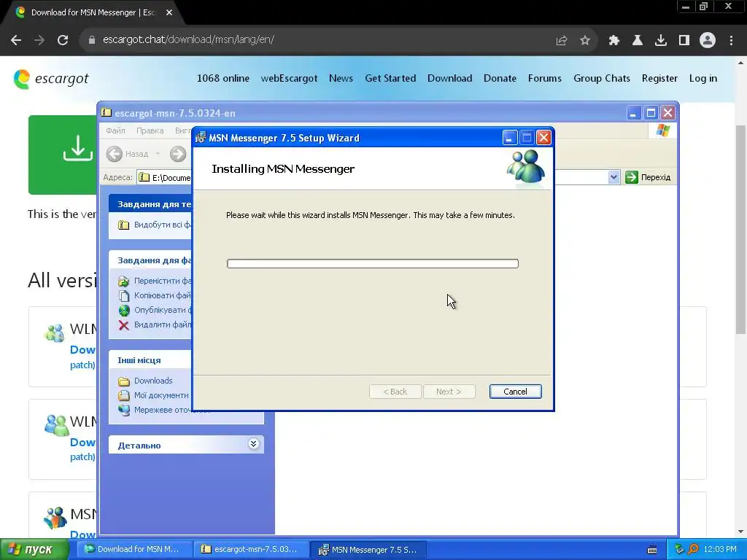Click the MSN butterfly buddies icon at bottom
This screenshot has height=560, width=747.
coord(55,517)
